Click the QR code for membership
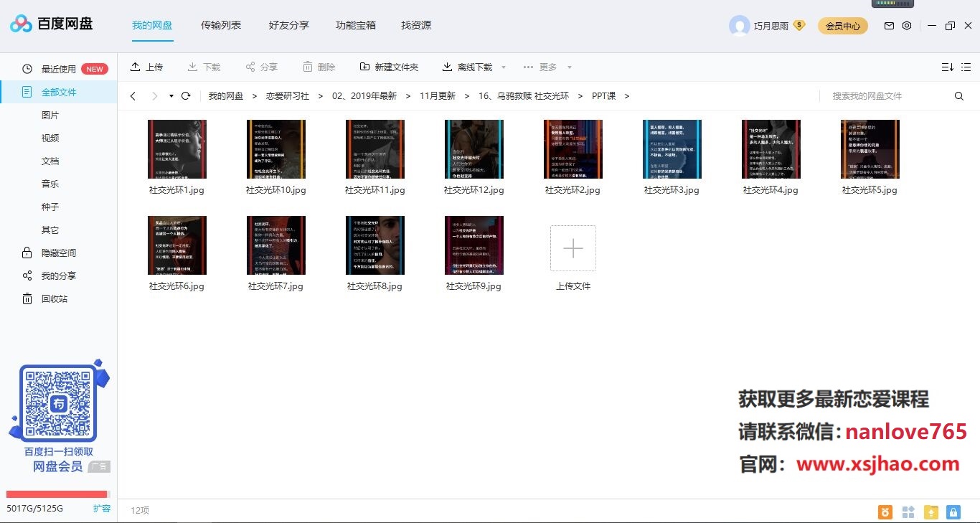This screenshot has width=980, height=523. coord(58,403)
